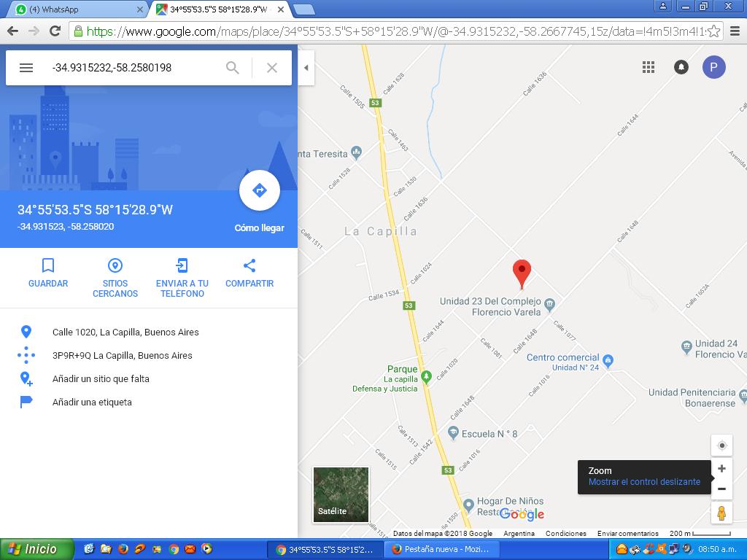Zoom out with the minus button
The image size is (747, 560).
[x=721, y=489]
